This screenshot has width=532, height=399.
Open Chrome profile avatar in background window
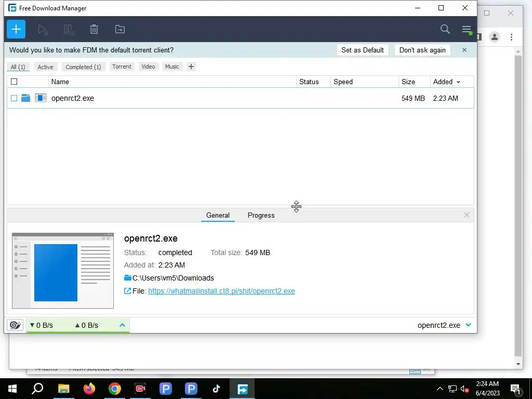[495, 37]
